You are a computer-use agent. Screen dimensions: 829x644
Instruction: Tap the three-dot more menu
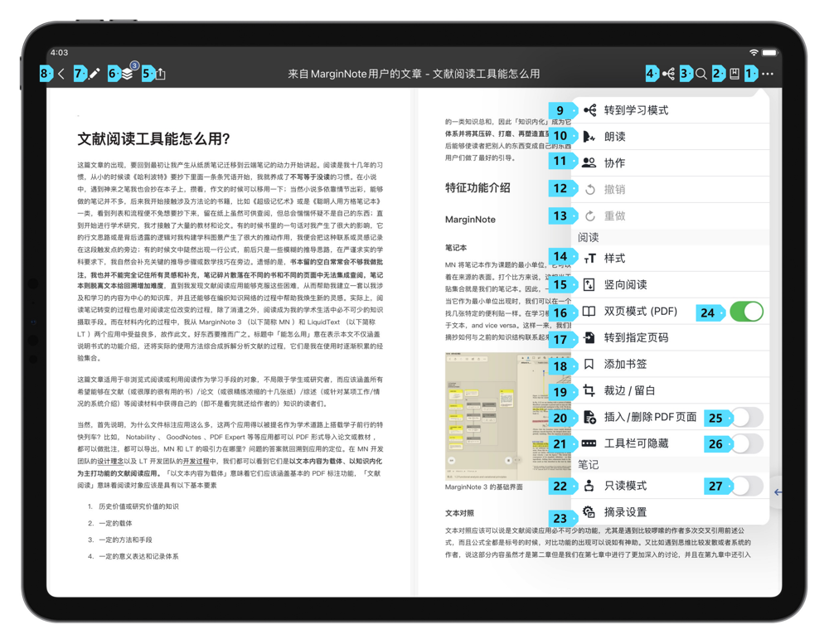(x=768, y=74)
